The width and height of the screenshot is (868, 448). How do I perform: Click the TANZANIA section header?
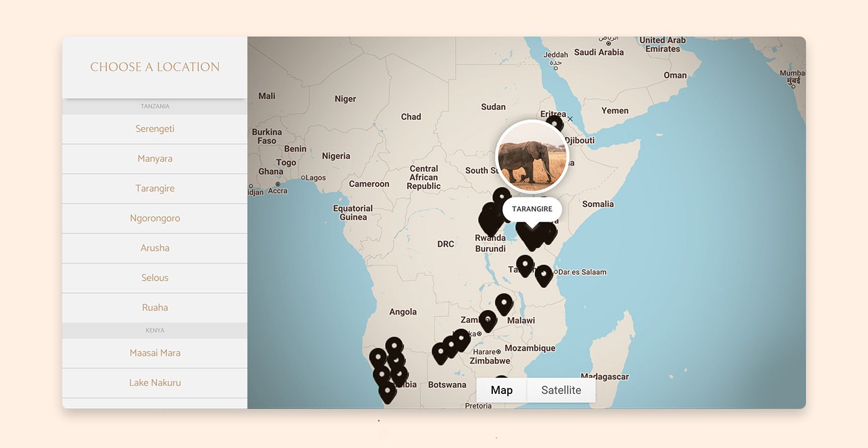click(154, 106)
